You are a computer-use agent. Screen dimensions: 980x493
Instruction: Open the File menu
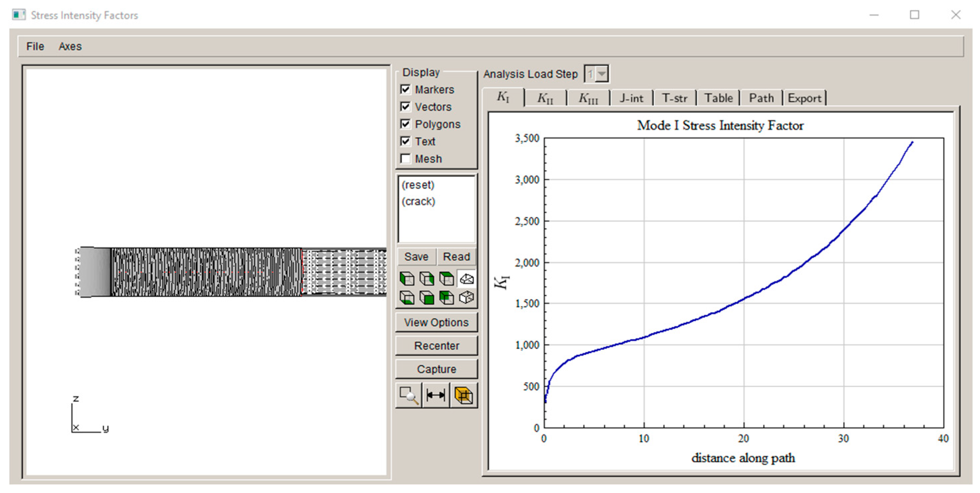point(35,46)
